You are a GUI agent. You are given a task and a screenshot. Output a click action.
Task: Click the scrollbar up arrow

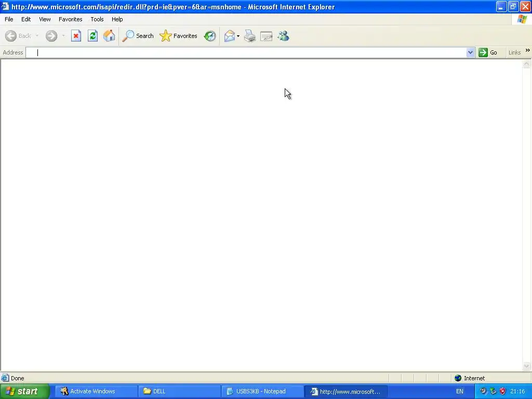pos(527,64)
